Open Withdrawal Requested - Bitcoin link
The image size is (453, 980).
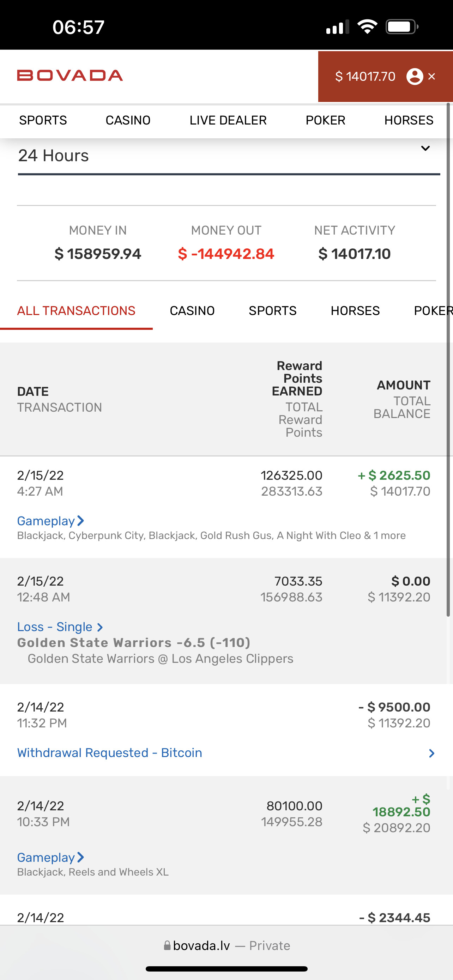109,753
